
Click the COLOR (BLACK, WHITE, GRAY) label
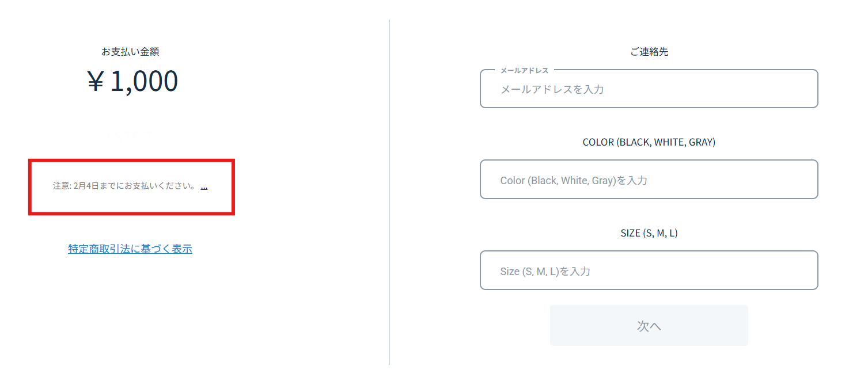point(649,142)
